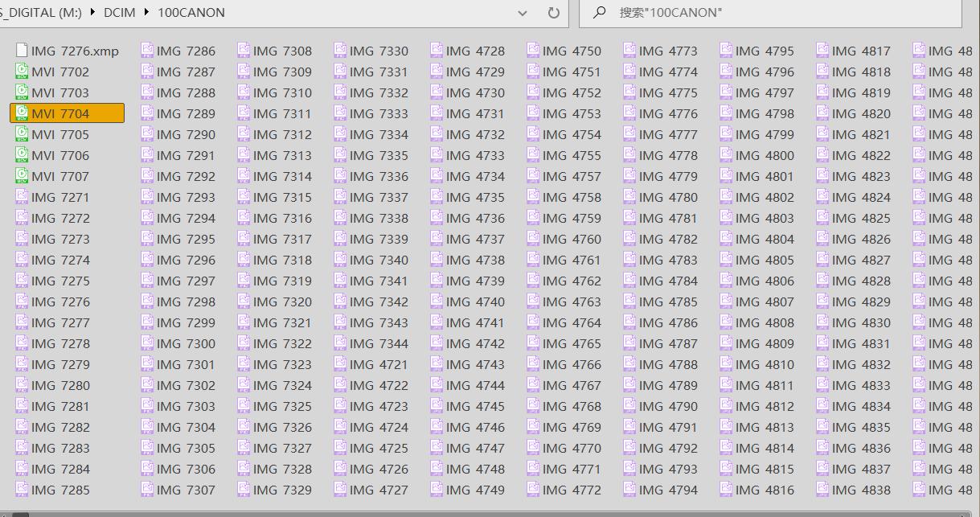Click the image icon of IMG 4838
Image resolution: width=980 pixels, height=517 pixels.
pyautogui.click(x=822, y=490)
